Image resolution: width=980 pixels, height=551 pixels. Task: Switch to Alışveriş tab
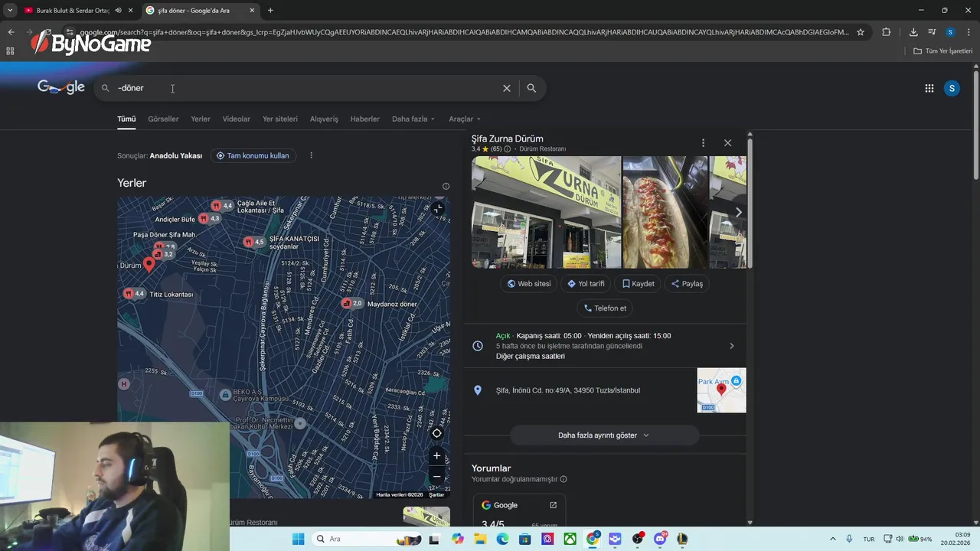tap(324, 119)
